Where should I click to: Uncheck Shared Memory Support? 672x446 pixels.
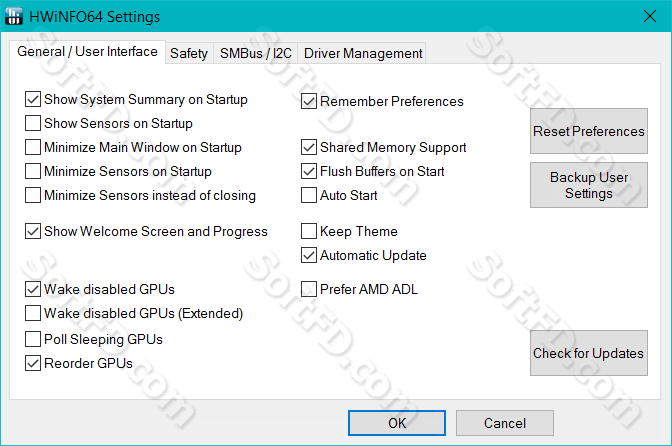[309, 147]
